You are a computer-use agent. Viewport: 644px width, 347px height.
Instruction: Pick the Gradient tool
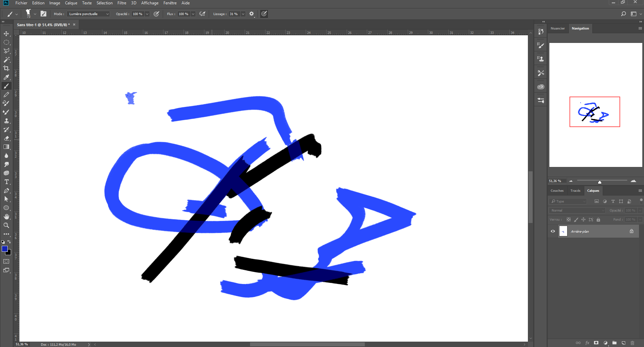point(6,147)
